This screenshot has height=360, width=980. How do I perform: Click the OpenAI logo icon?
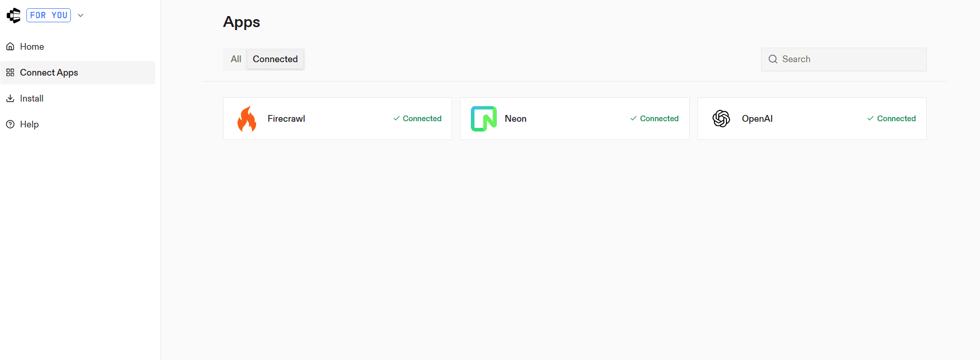(721, 119)
